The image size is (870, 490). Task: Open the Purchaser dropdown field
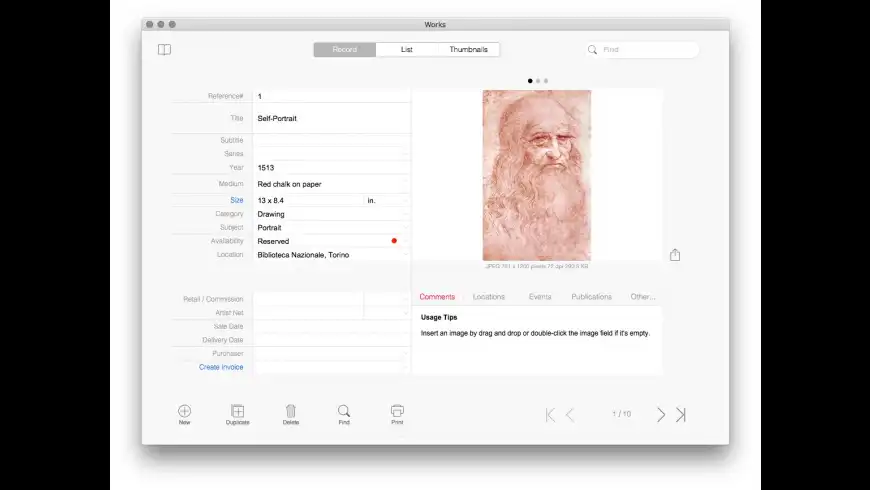(x=331, y=353)
